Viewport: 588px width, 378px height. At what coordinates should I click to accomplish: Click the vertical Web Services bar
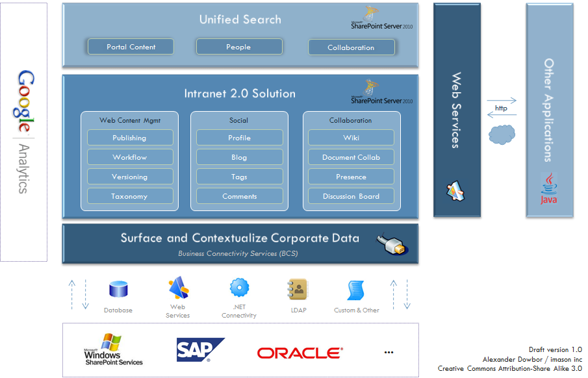click(x=457, y=110)
